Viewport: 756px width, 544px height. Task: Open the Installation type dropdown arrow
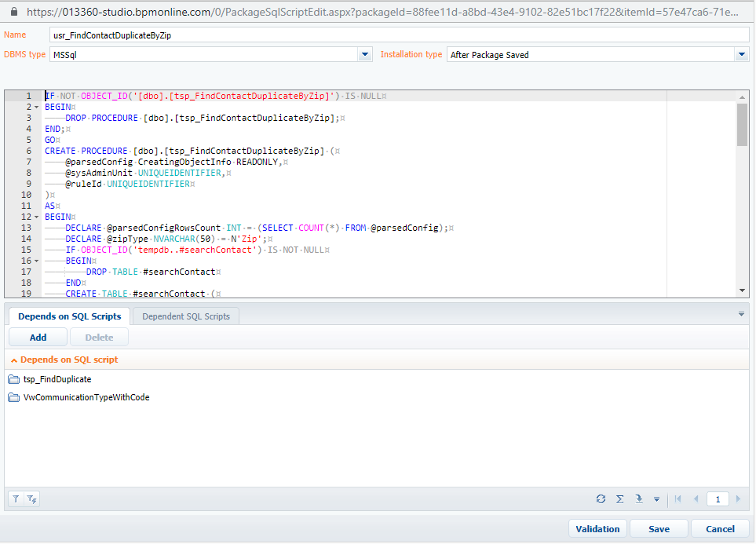pos(742,54)
